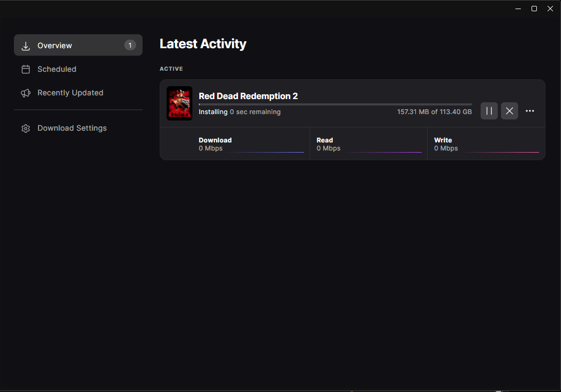Click the Latest Activity heading
The width and height of the screenshot is (561, 392).
click(x=203, y=43)
